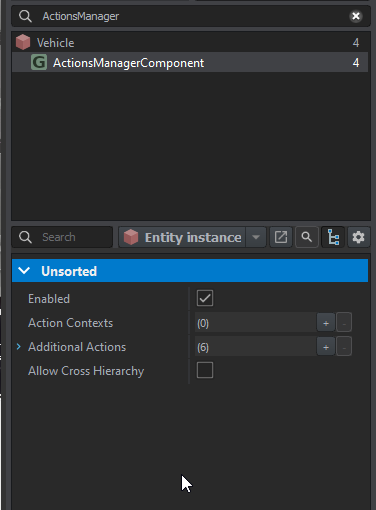Screen dimensions: 376x510
Task: Click the open-in-external-window icon
Action: tap(281, 237)
